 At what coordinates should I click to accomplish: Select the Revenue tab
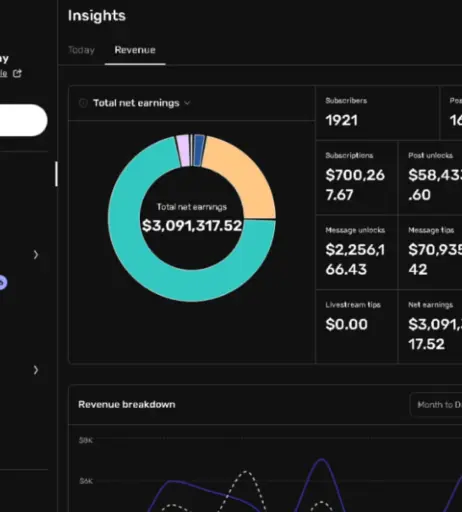135,50
